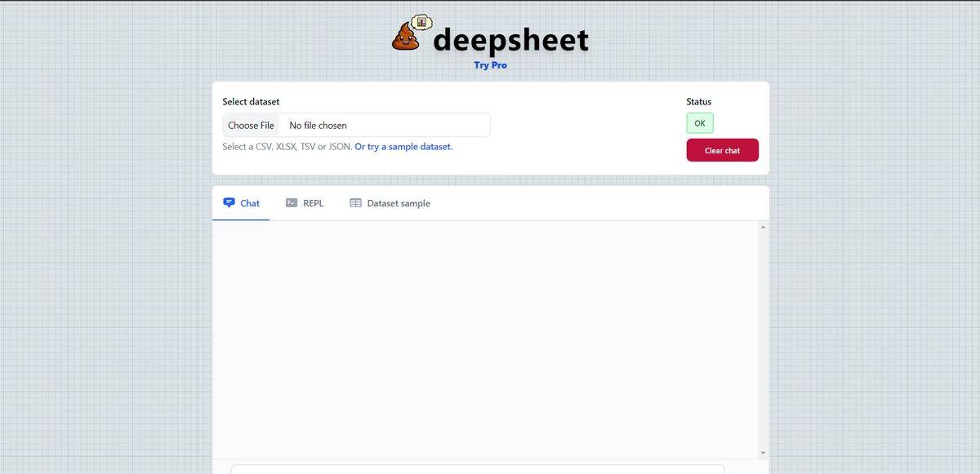Click the table icon on Dataset sample tab
Viewport: 980px width, 474px height.
[x=357, y=202]
